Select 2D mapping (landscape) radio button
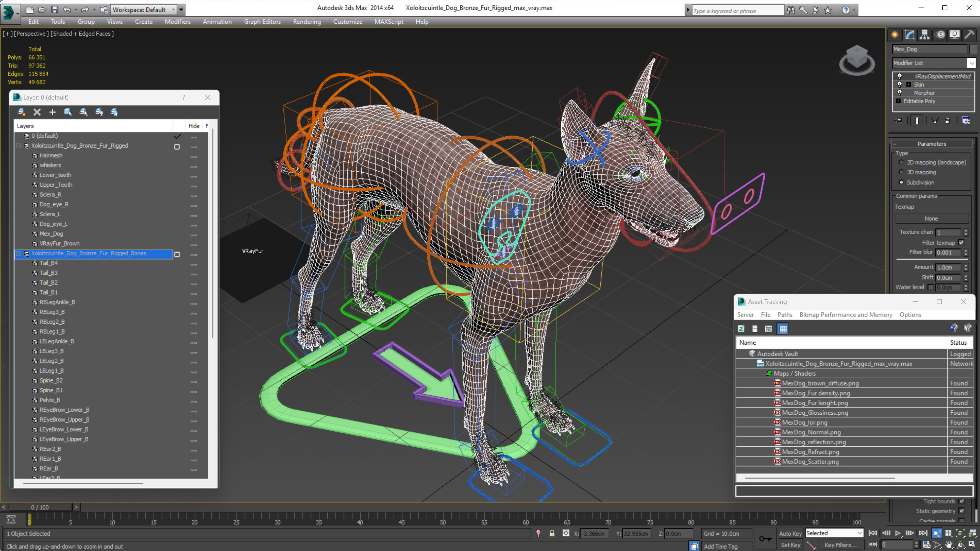This screenshot has height=551, width=980. 901,162
